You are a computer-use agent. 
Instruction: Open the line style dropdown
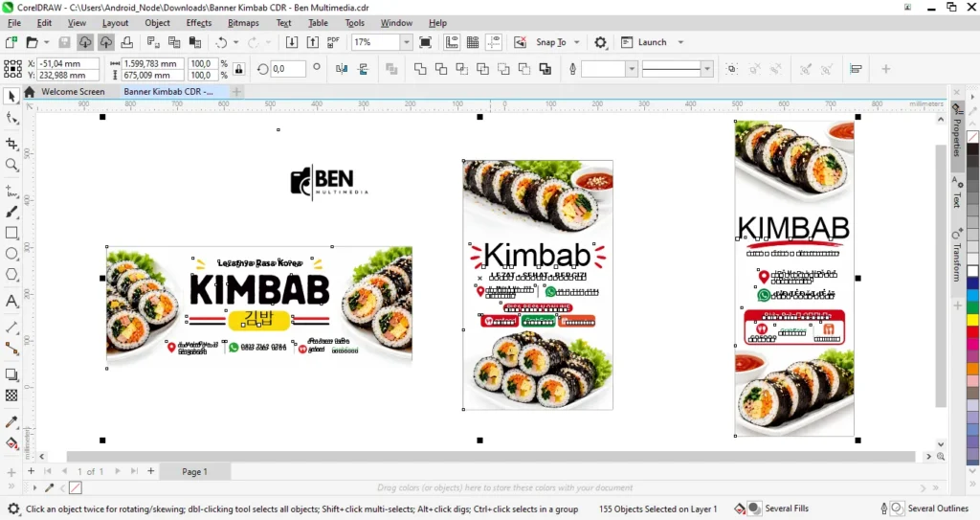point(707,69)
